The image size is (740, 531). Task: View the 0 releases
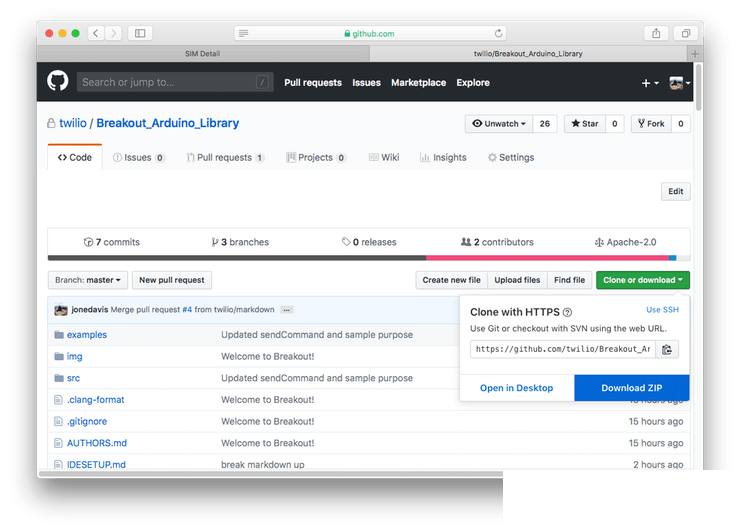pyautogui.click(x=369, y=242)
